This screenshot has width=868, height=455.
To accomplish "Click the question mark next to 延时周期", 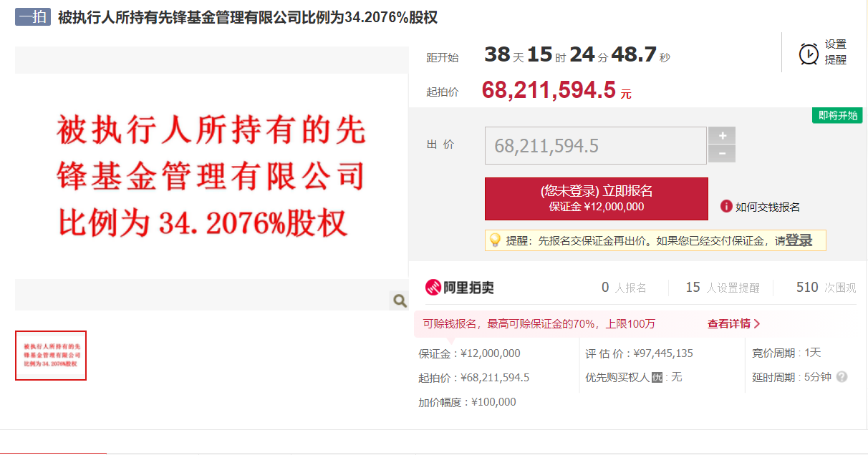I will 842,377.
